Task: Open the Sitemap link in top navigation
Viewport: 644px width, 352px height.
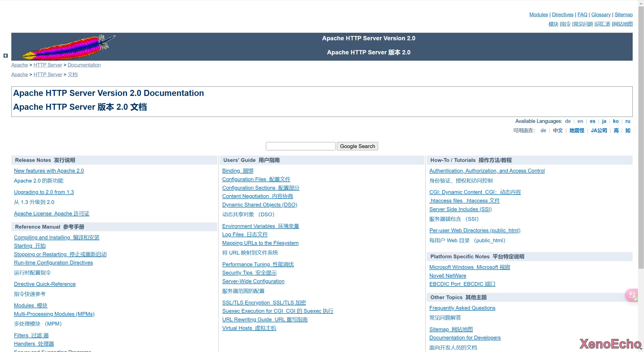Action: [623, 15]
